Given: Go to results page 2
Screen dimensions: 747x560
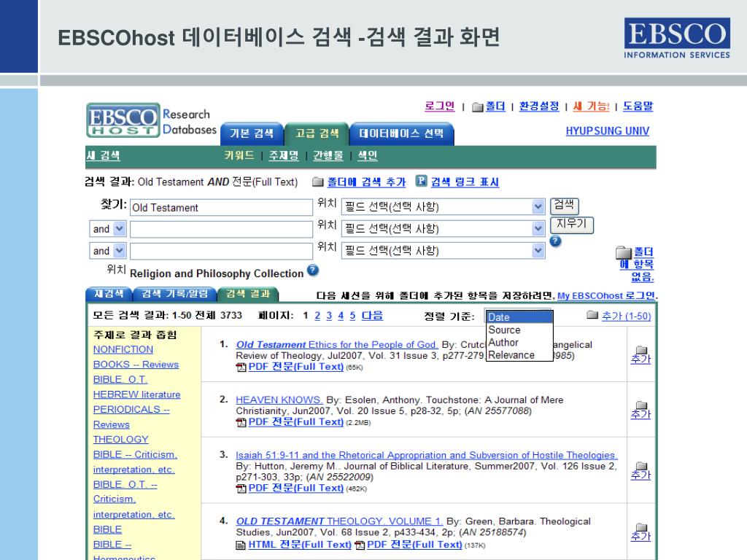Looking at the screenshot, I should pos(317,316).
